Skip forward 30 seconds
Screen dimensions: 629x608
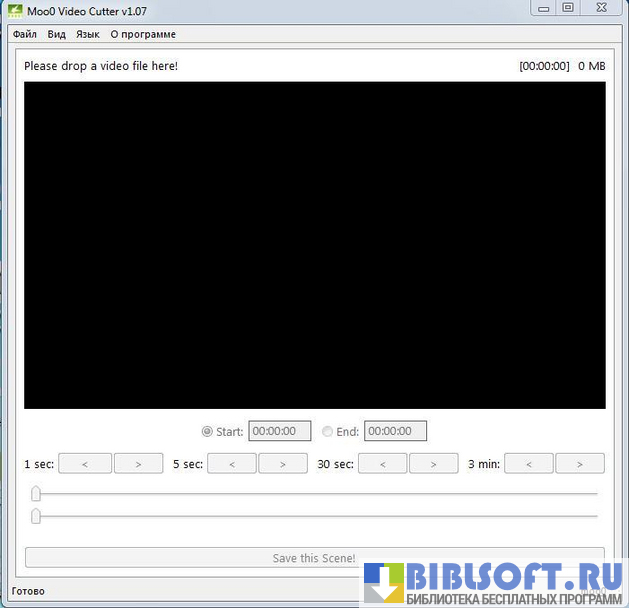434,464
